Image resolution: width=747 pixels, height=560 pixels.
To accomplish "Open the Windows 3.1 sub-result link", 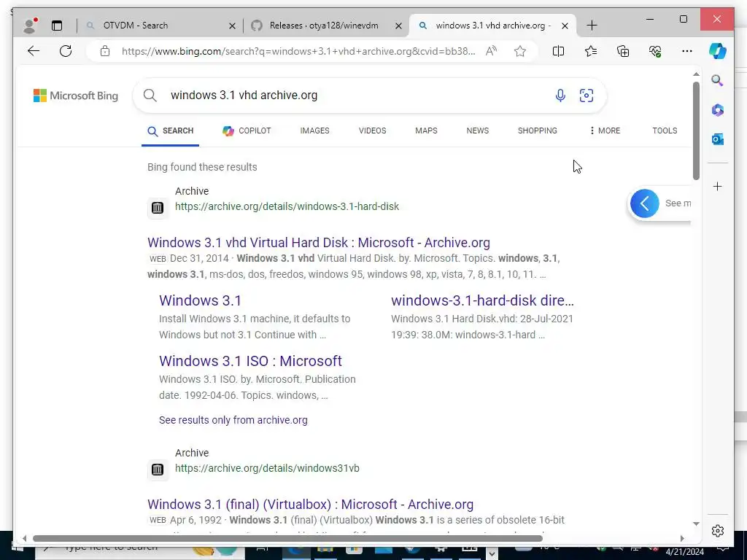I will [x=200, y=300].
